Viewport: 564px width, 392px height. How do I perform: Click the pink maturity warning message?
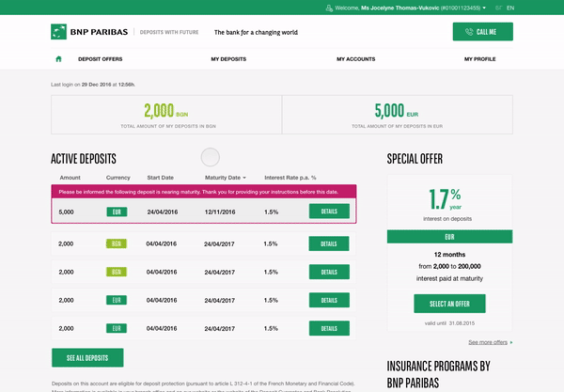point(204,192)
